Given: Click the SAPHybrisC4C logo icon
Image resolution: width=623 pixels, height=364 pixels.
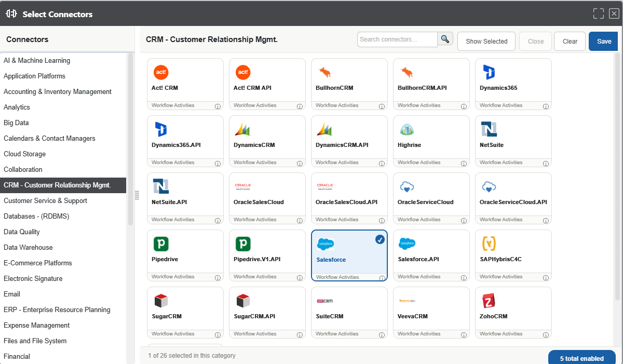Looking at the screenshot, I should point(489,244).
